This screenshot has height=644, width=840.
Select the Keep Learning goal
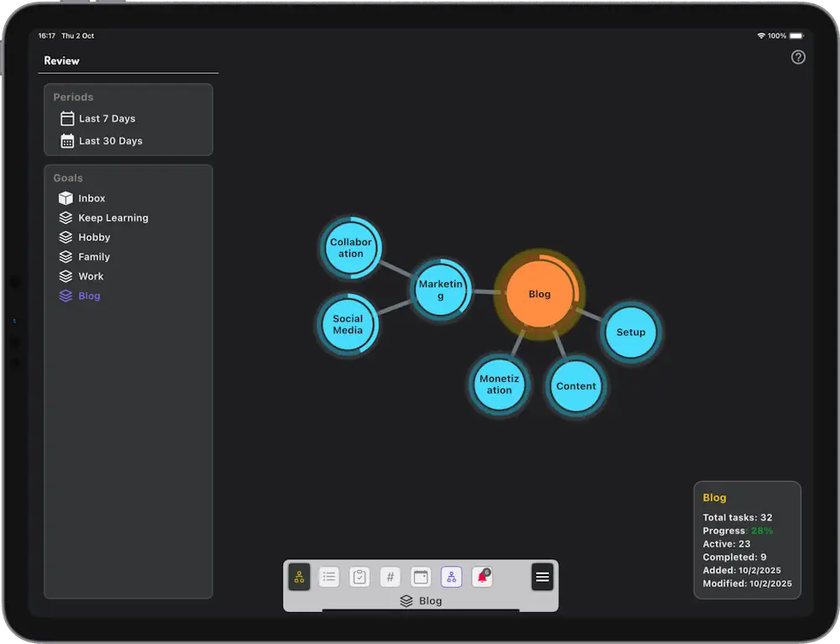[113, 218]
